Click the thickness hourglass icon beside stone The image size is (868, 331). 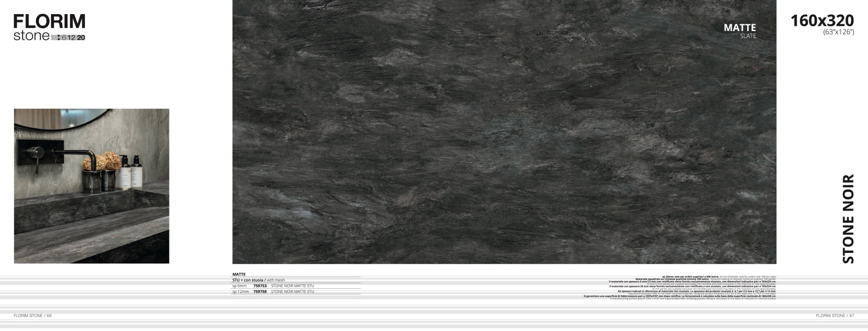click(58, 38)
